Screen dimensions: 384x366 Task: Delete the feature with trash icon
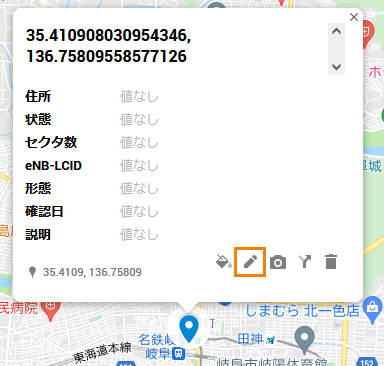pyautogui.click(x=331, y=262)
